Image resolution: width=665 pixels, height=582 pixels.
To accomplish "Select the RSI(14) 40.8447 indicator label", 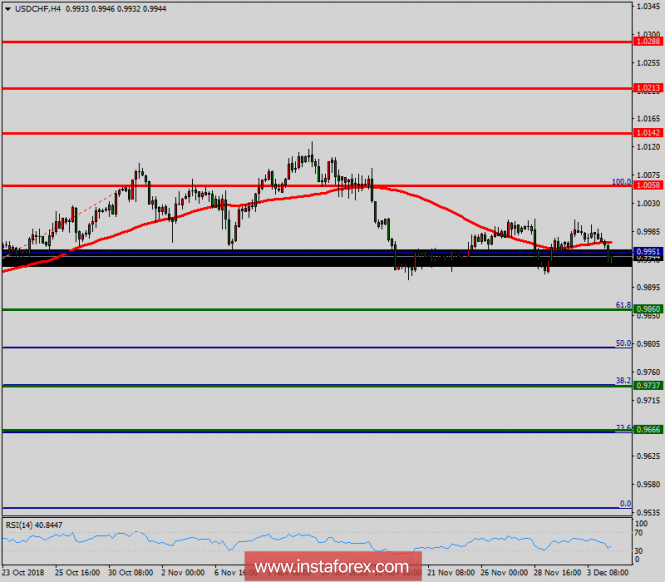I will coord(34,525).
